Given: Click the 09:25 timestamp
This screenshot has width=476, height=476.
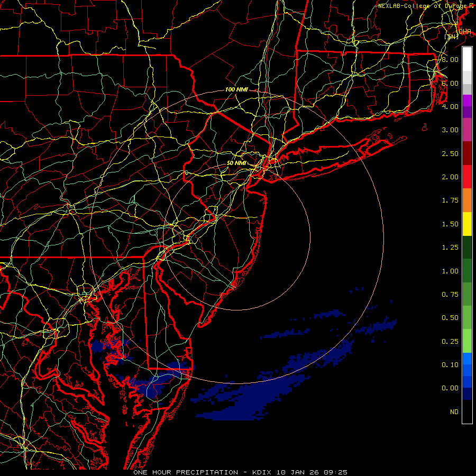Looking at the screenshot, I should coord(335,472).
